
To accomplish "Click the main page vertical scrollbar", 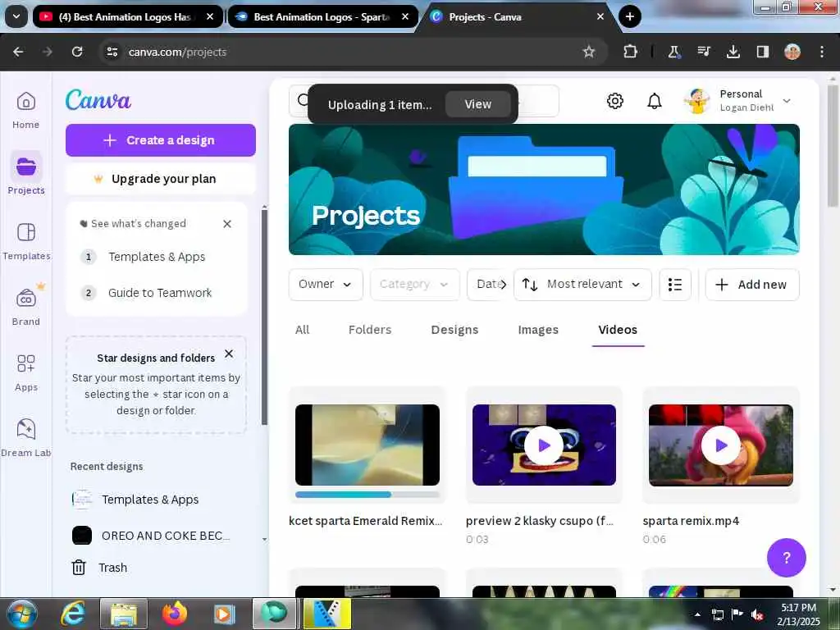I will point(832,144).
